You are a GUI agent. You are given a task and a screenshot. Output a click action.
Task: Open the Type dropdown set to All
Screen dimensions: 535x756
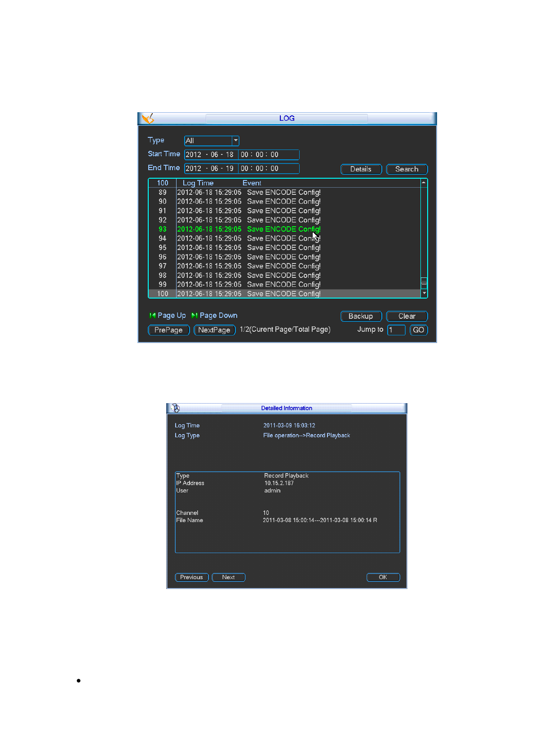click(212, 141)
